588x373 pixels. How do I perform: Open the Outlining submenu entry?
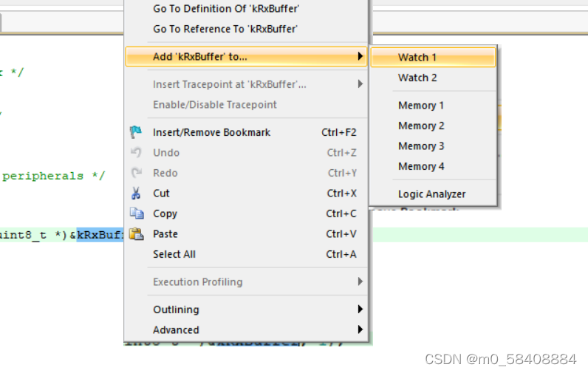point(246,309)
